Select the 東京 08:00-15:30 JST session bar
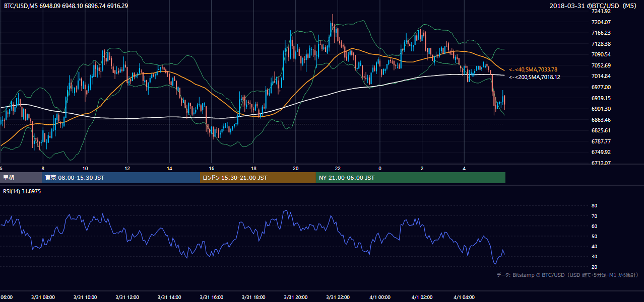 click(x=121, y=178)
